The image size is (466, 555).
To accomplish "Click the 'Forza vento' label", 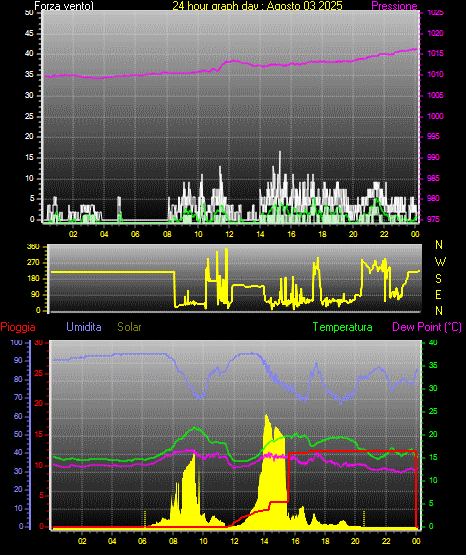I will (64, 6).
